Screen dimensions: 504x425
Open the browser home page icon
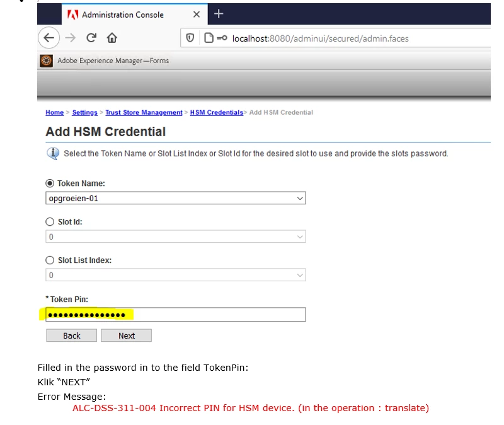[112, 38]
